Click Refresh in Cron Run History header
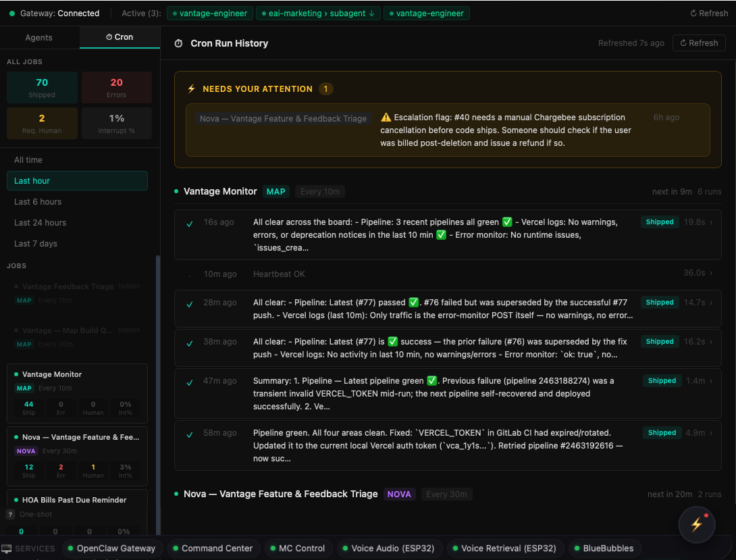This screenshot has width=736, height=560. point(699,43)
